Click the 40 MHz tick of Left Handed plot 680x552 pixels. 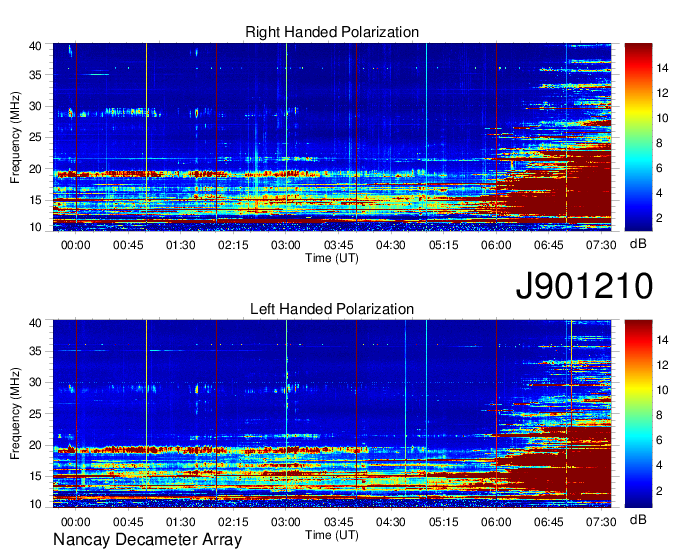[x=35, y=323]
